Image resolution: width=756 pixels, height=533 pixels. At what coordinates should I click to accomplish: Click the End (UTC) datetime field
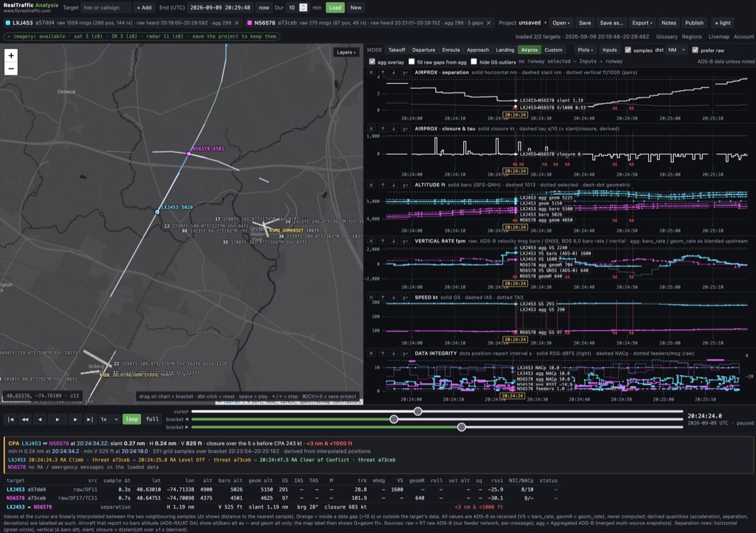click(221, 8)
